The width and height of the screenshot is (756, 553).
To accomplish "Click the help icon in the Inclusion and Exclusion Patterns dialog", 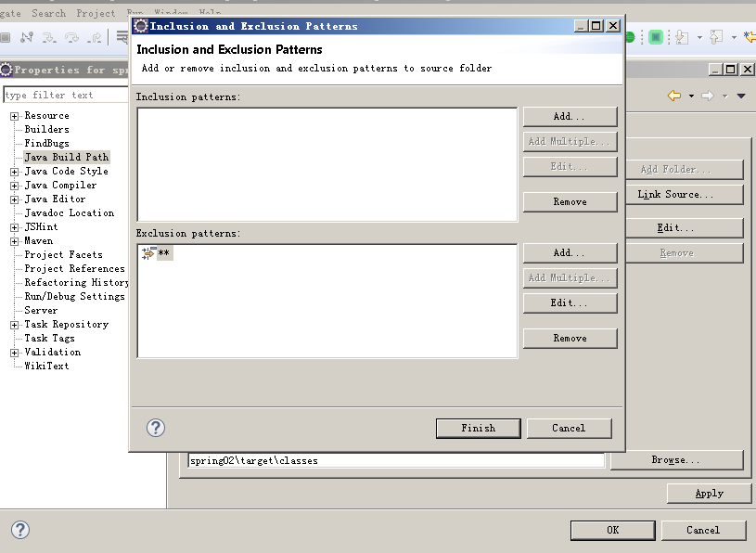I will tap(156, 428).
